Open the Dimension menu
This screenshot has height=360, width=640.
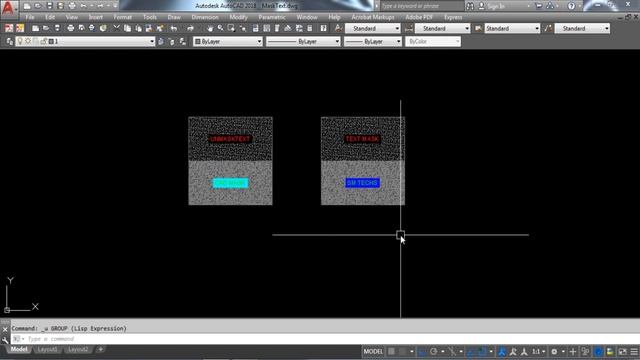(x=205, y=17)
